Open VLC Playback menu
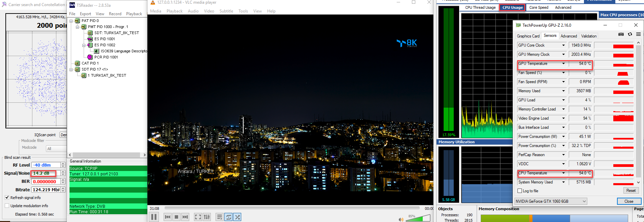This screenshot has height=222, width=644. pyautogui.click(x=174, y=11)
